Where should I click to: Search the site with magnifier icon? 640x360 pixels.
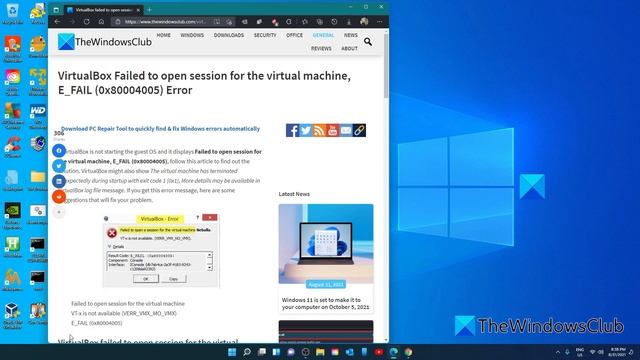click(x=368, y=42)
